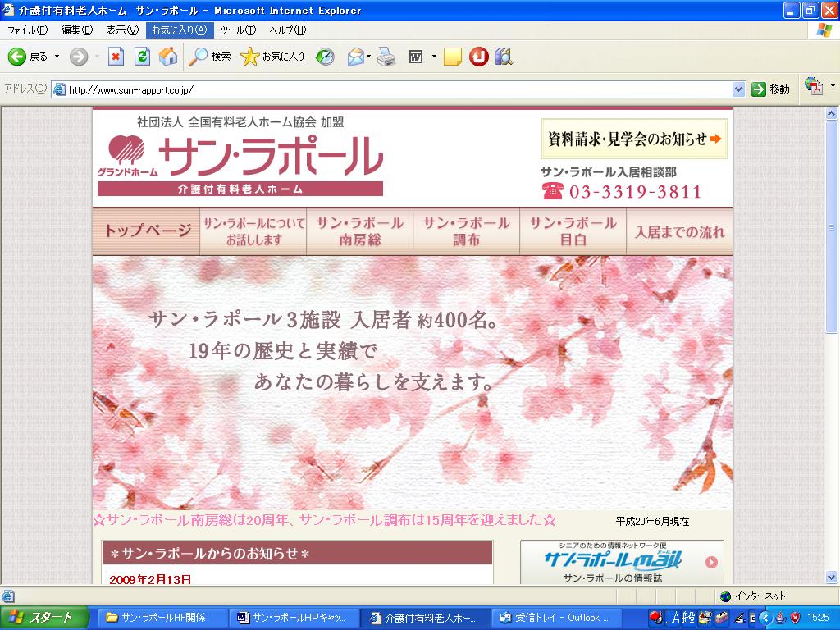Stop page loading with the red X icon
The image size is (840, 630).
116,57
